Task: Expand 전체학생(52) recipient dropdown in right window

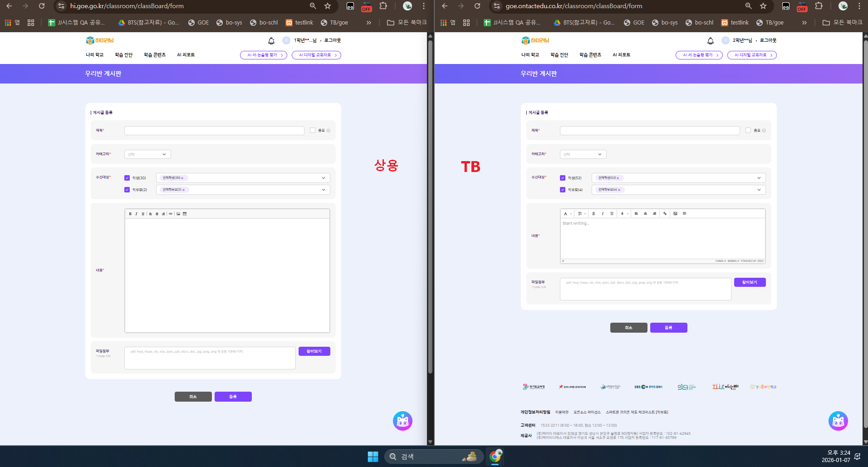Action: [x=759, y=178]
